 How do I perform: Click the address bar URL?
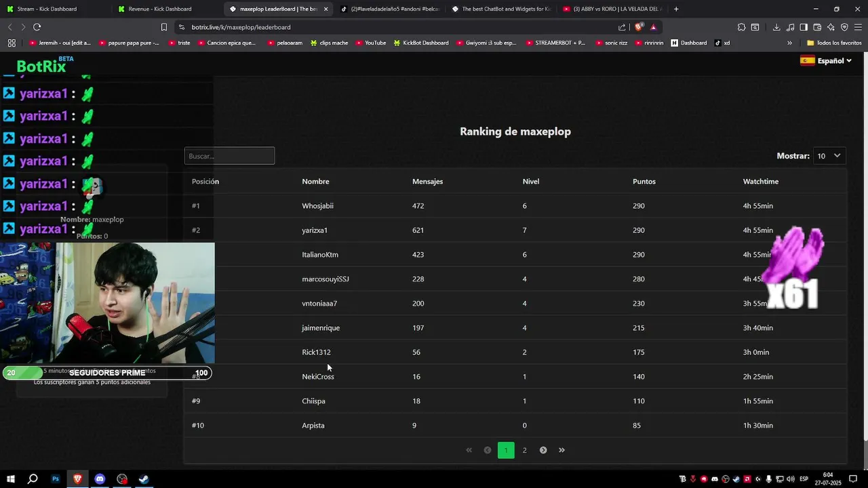click(x=241, y=27)
